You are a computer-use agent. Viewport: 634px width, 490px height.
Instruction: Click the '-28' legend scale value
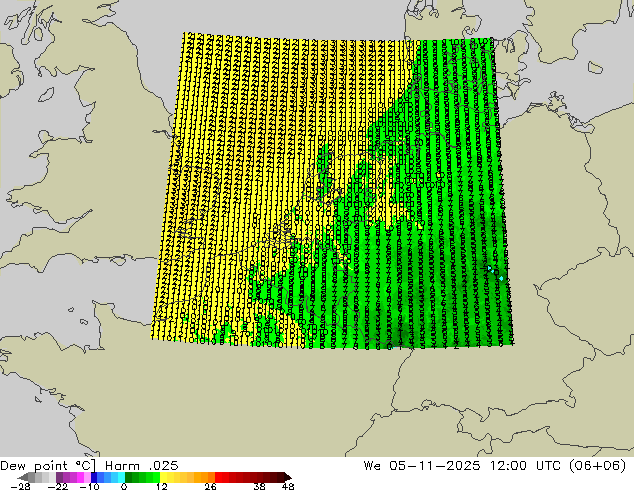[x=20, y=486]
